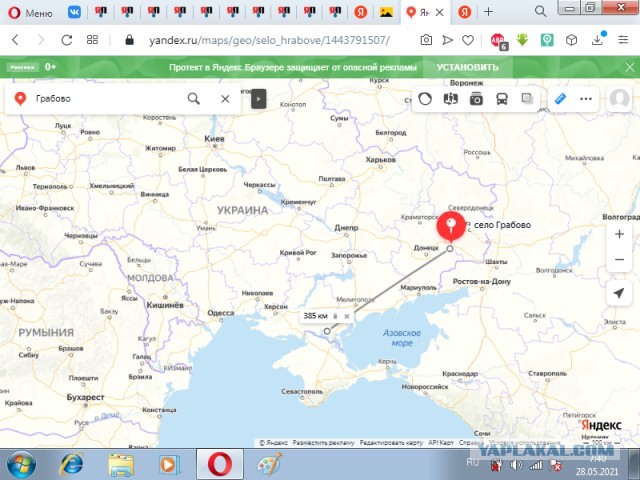Clear the Грабово search query
The height and width of the screenshot is (480, 640).
pyautogui.click(x=225, y=99)
